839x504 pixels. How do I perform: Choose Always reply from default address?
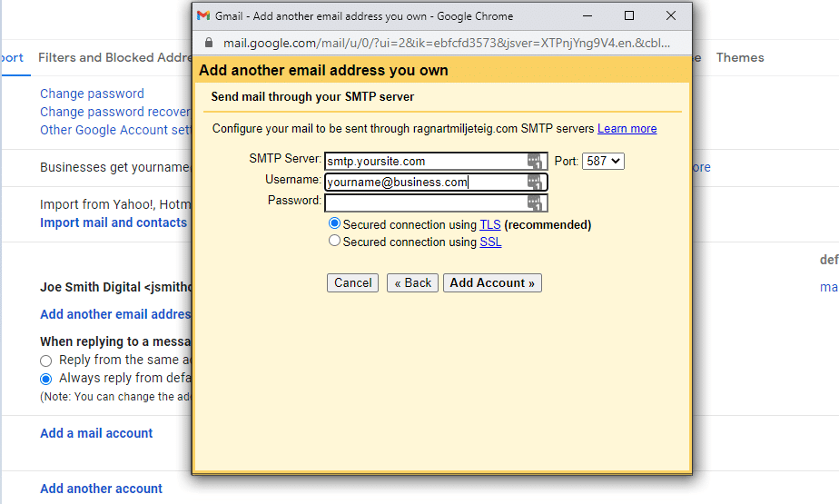46,379
